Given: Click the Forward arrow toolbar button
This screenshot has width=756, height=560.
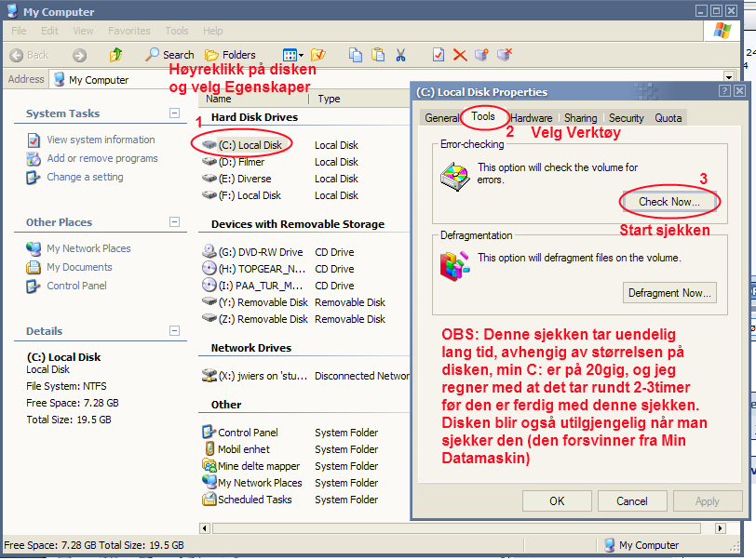Looking at the screenshot, I should [x=79, y=56].
